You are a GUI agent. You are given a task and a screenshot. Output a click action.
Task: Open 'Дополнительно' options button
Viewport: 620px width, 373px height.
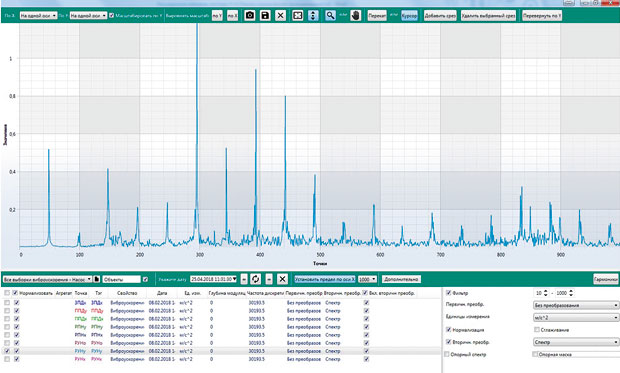tap(401, 279)
